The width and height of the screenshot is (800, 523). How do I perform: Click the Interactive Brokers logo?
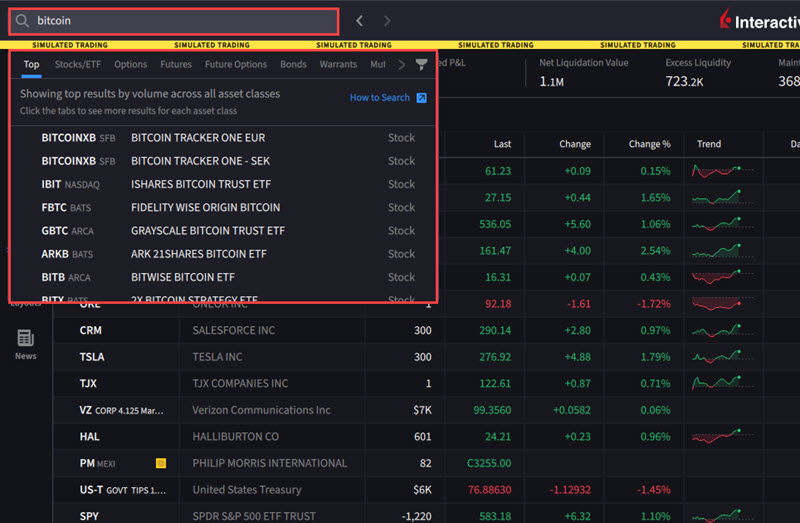click(x=760, y=20)
